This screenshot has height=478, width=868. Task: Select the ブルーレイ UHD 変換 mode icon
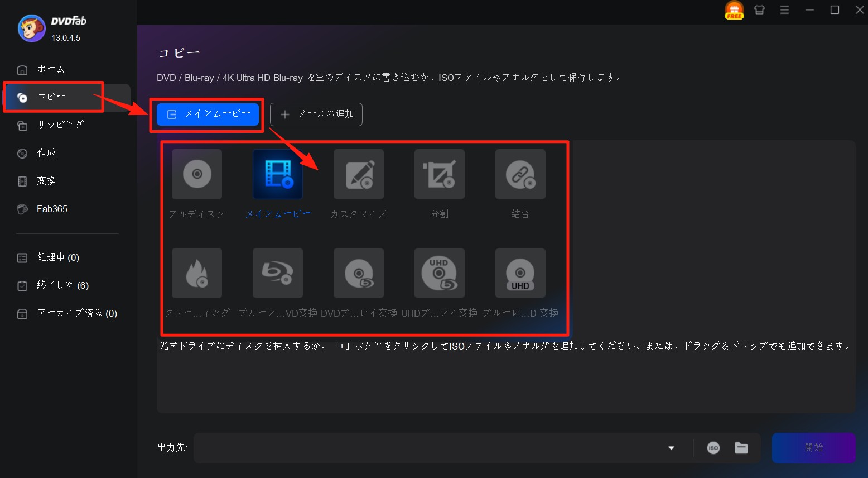(x=520, y=273)
